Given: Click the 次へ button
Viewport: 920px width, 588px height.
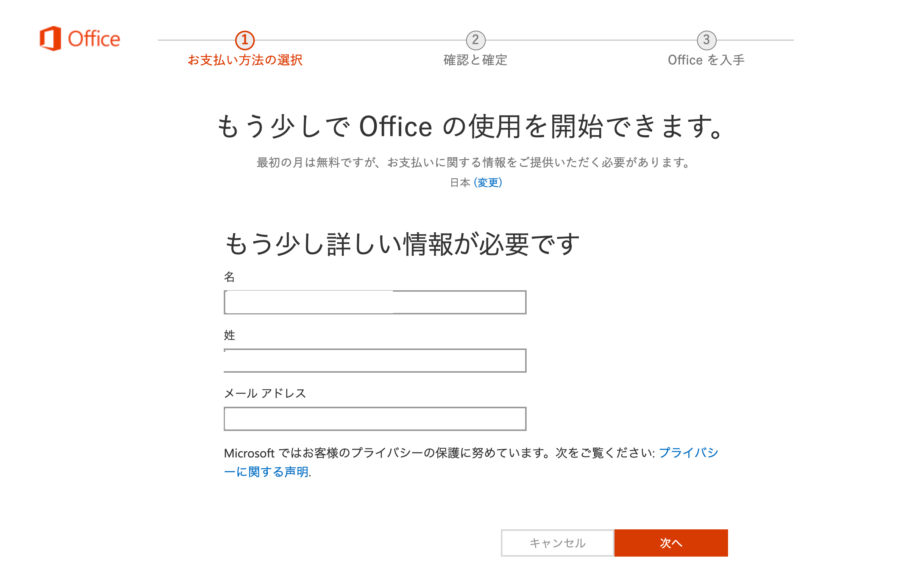Looking at the screenshot, I should tap(671, 543).
